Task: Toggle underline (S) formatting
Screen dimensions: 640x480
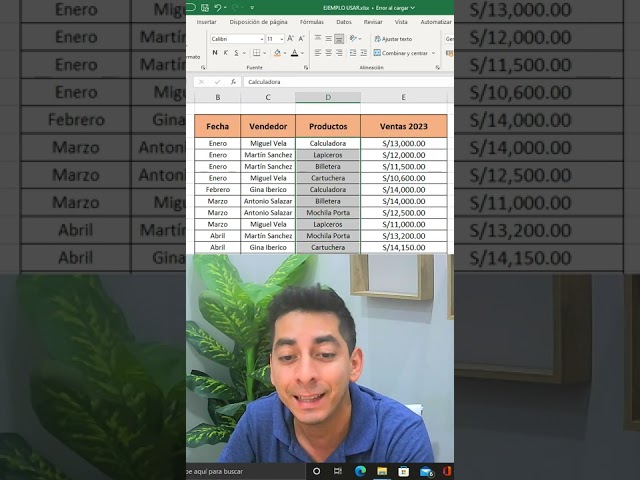Action: click(238, 53)
